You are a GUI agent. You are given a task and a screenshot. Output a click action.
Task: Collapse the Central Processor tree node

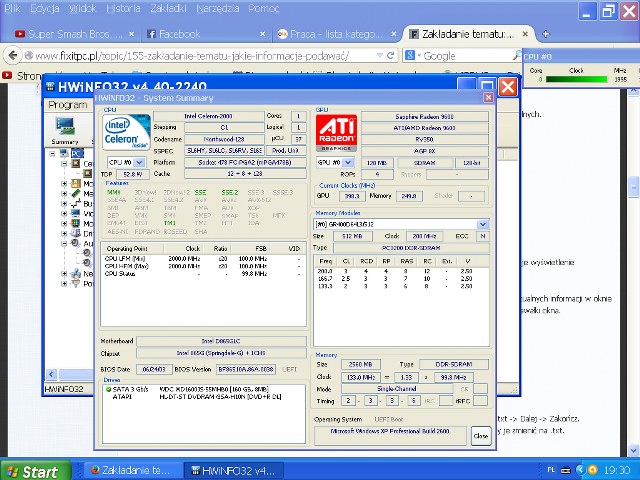[64, 163]
